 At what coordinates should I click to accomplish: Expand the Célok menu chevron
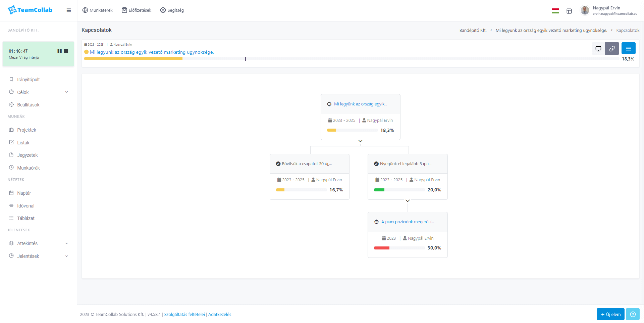[66, 92]
